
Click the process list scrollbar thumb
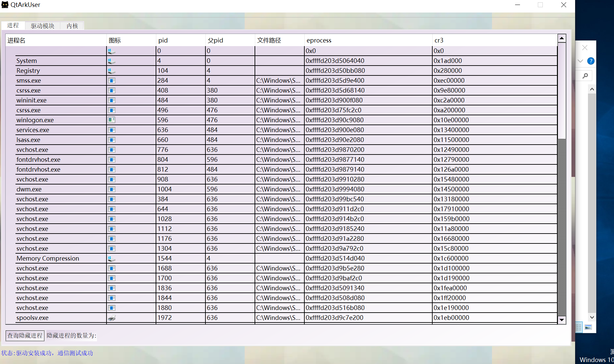(x=562, y=91)
